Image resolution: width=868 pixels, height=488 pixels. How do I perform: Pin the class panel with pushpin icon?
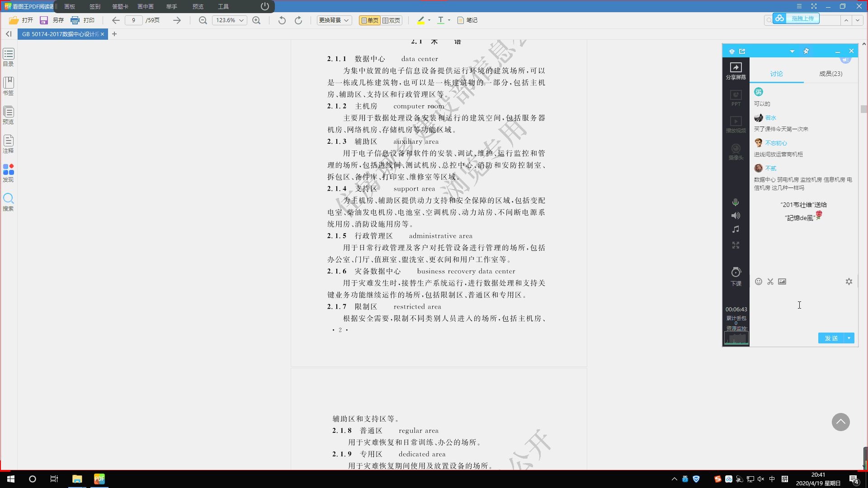click(806, 51)
